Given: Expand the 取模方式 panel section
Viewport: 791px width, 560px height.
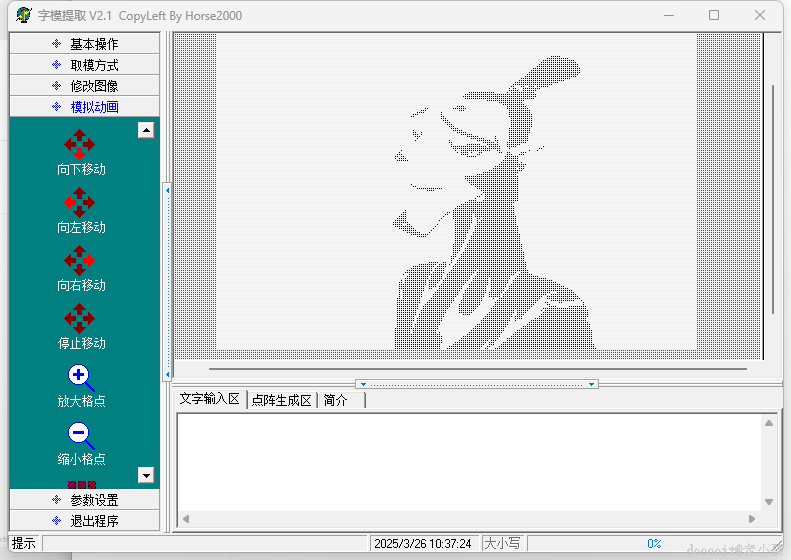Looking at the screenshot, I should pyautogui.click(x=84, y=65).
